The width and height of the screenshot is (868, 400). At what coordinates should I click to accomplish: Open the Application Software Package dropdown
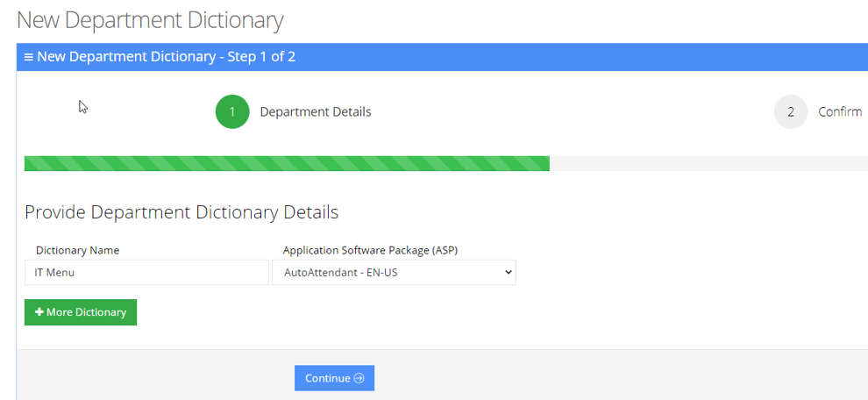pyautogui.click(x=395, y=273)
